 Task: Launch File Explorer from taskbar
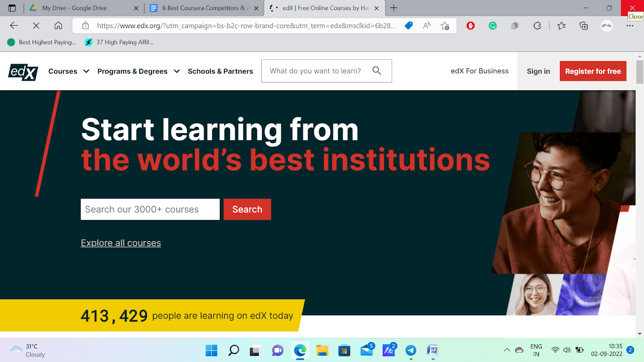pos(322,350)
